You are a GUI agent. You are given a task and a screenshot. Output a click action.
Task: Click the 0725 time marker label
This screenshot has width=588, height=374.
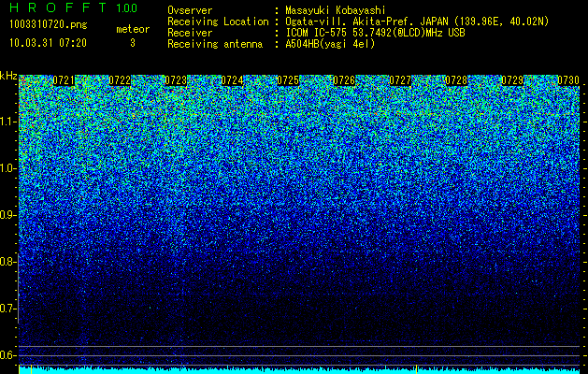pos(288,80)
